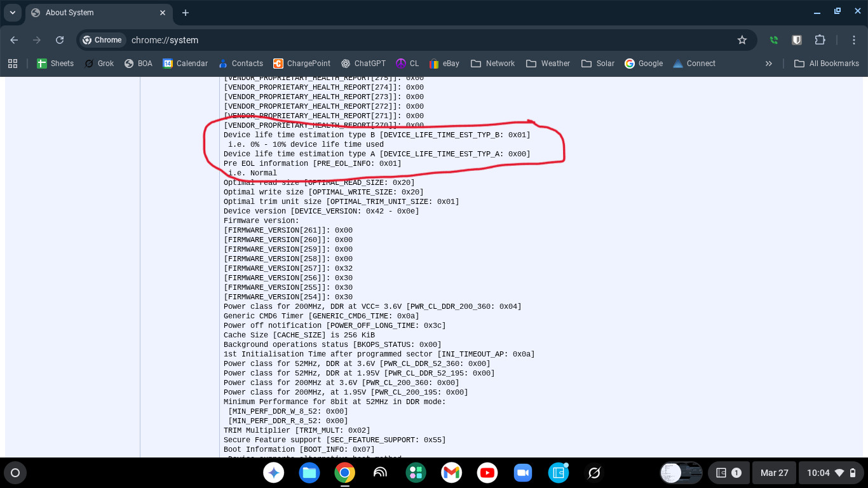The width and height of the screenshot is (868, 488).
Task: Open the Google bookmark
Action: click(644, 64)
